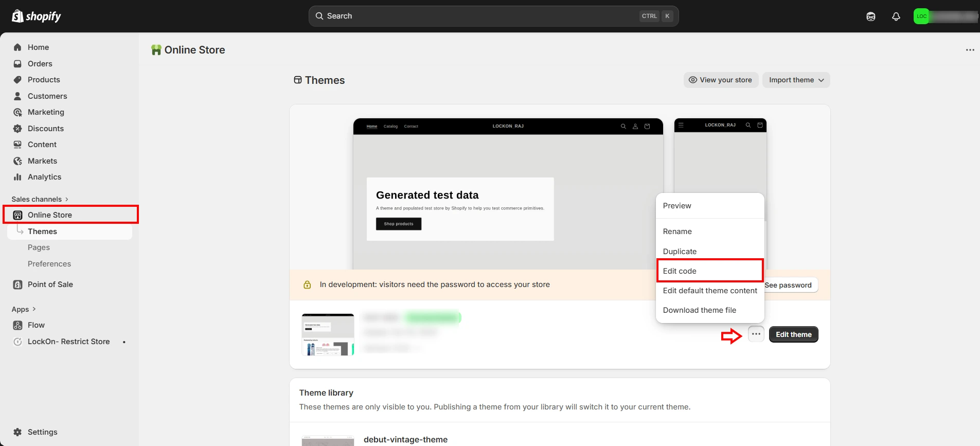Expand the Sales channels section
The image size is (980, 446).
pos(40,199)
